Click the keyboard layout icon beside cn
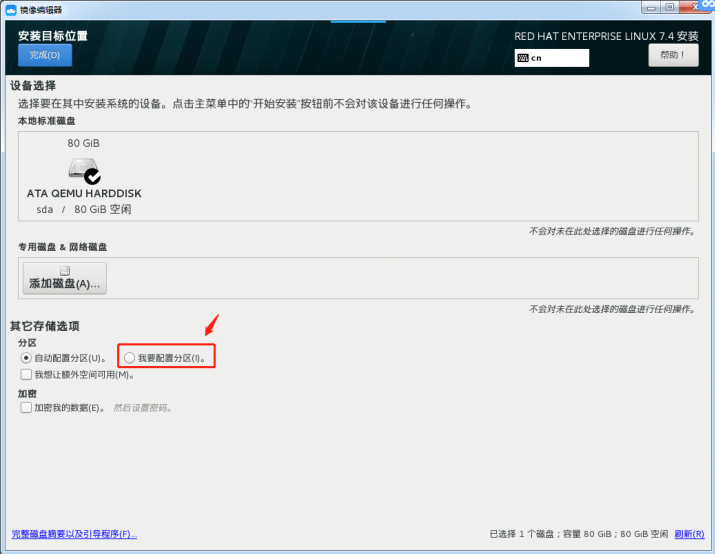This screenshot has width=715, height=554. (522, 58)
